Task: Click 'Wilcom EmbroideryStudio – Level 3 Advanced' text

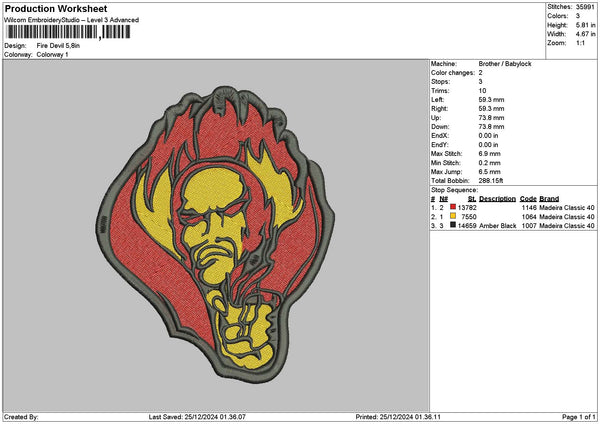Action: 71,20
